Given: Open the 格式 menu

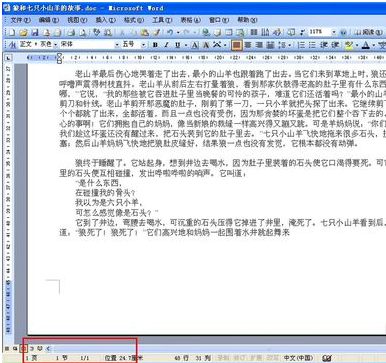Looking at the screenshot, I should [134, 20].
